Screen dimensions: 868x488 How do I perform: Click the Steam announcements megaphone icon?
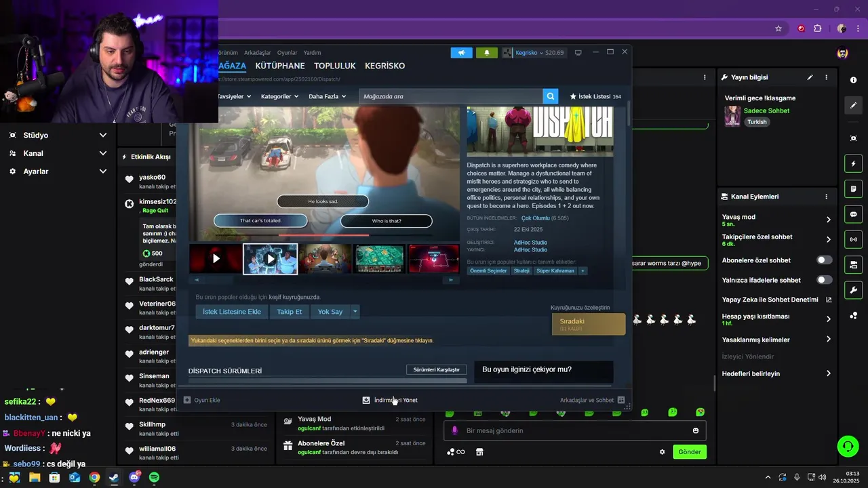pyautogui.click(x=461, y=52)
